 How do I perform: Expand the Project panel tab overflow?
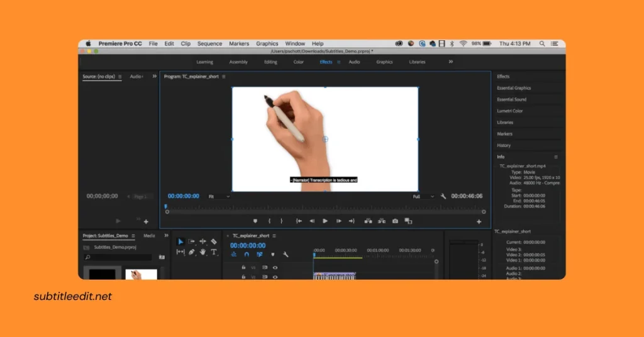click(166, 236)
